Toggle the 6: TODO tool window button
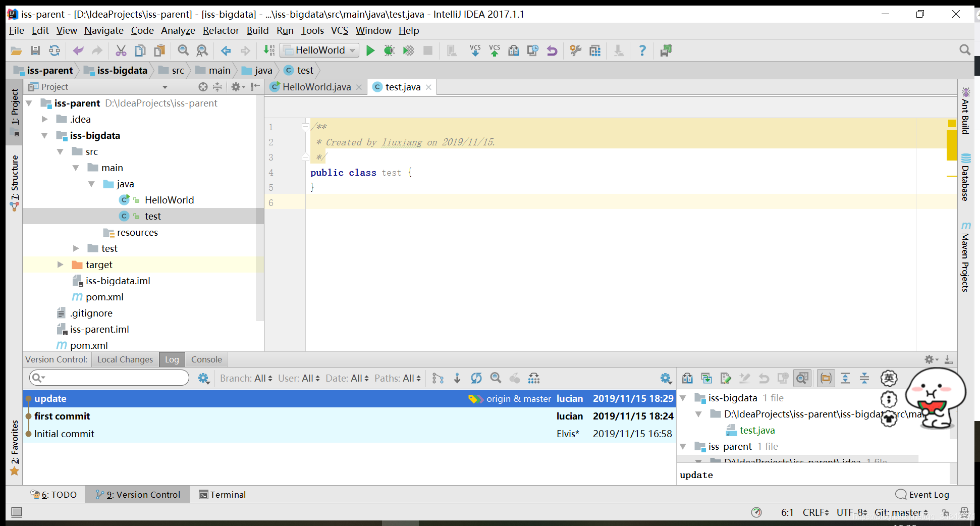980x526 pixels. pos(53,495)
